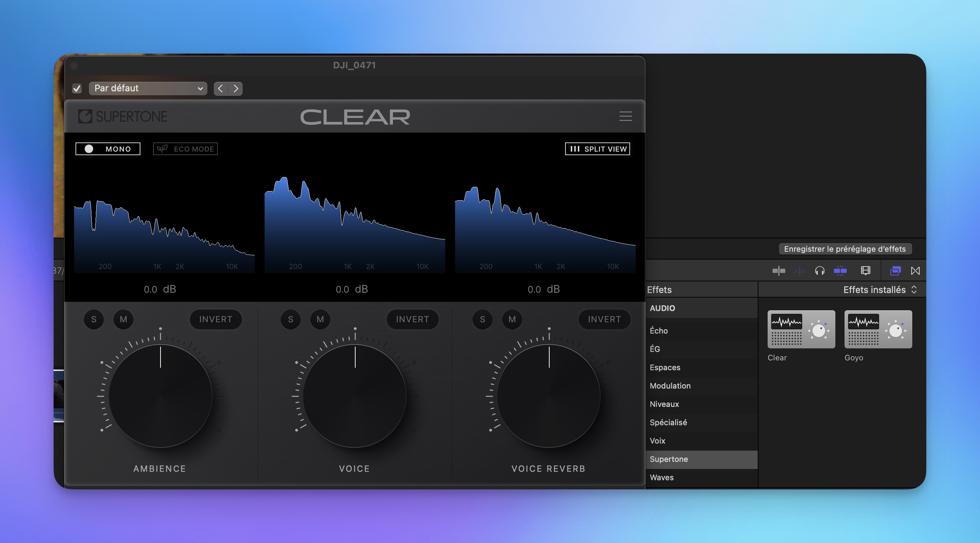Solo the Ambience channel
The width and height of the screenshot is (980, 543).
93,319
